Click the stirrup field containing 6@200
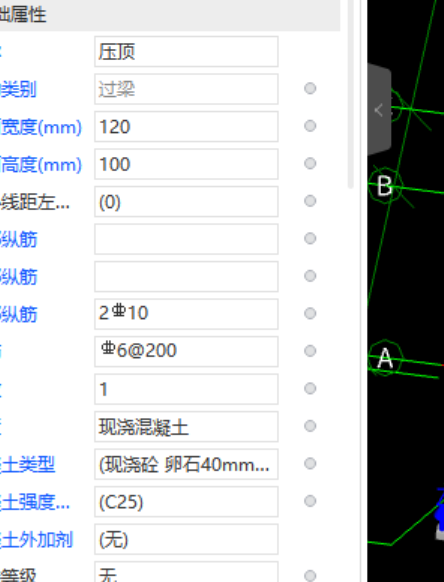 186,352
